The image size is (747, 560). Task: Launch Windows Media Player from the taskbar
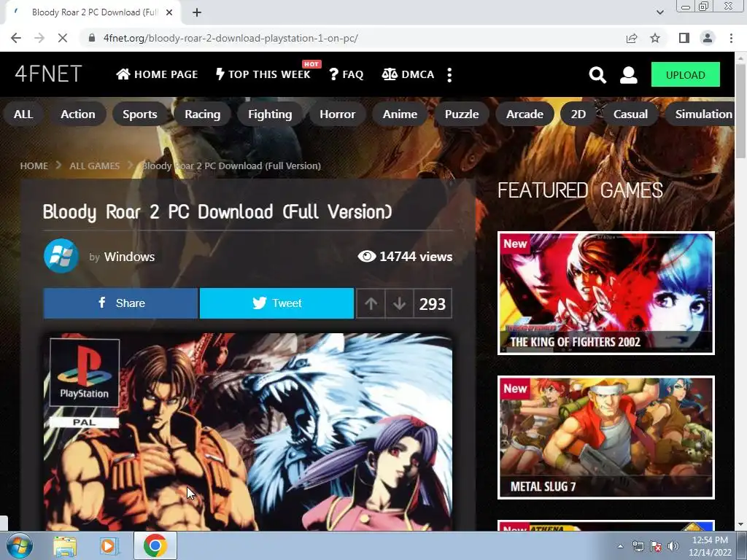click(x=109, y=545)
